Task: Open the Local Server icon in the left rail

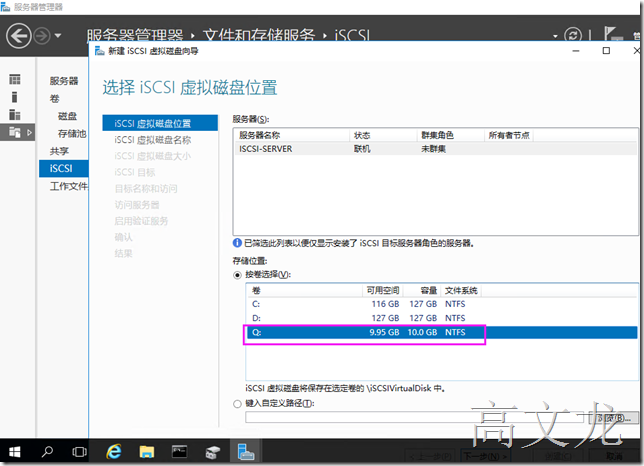Action: pyautogui.click(x=14, y=97)
